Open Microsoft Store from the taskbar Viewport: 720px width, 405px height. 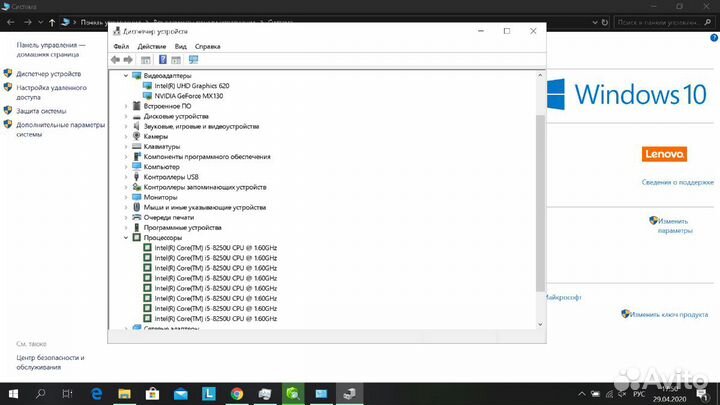click(x=153, y=393)
